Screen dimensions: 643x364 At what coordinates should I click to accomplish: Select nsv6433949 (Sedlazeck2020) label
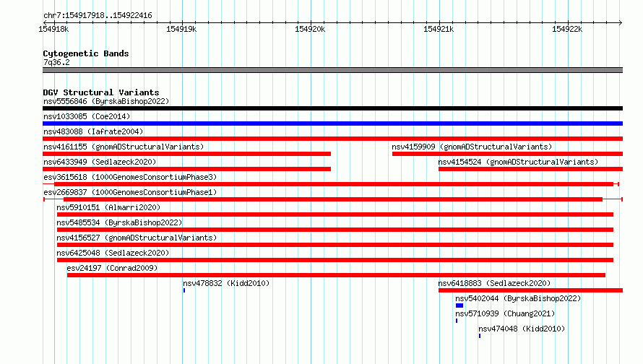100,162
